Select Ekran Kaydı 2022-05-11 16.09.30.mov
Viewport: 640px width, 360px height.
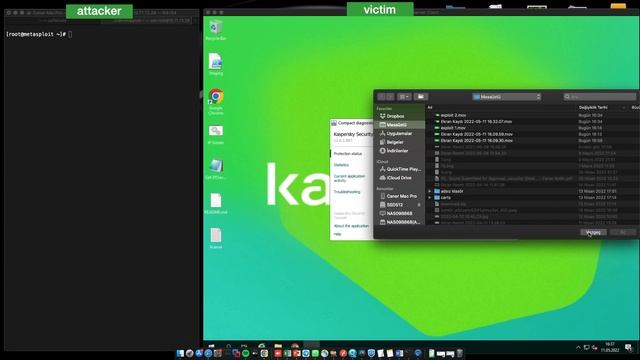[x=476, y=140]
